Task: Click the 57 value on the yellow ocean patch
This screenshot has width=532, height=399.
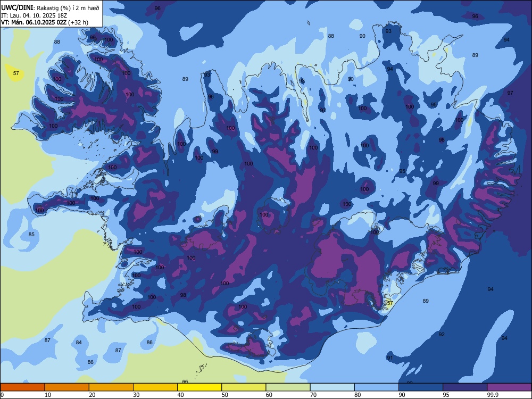Action: pyautogui.click(x=16, y=73)
